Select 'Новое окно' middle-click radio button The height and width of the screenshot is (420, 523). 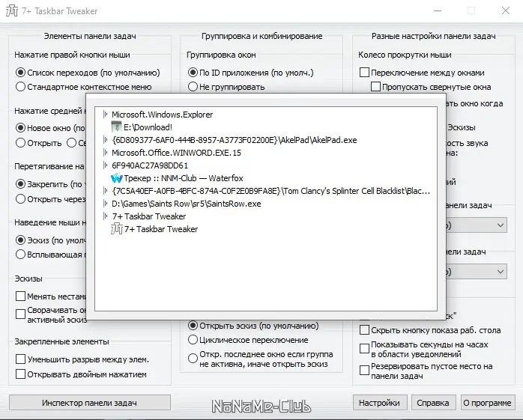(x=20, y=128)
